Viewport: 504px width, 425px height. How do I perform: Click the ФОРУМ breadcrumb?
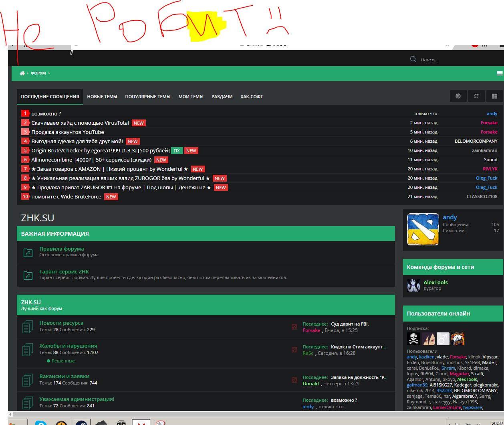pyautogui.click(x=38, y=73)
